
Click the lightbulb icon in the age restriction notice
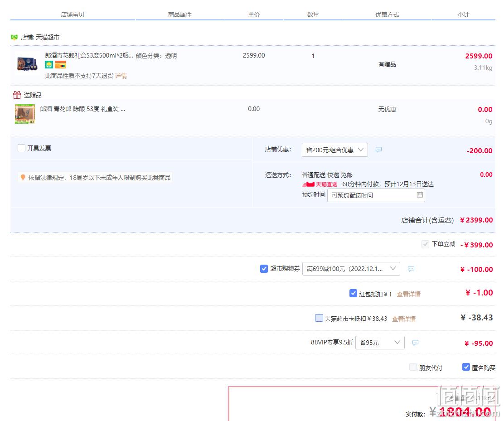point(23,177)
